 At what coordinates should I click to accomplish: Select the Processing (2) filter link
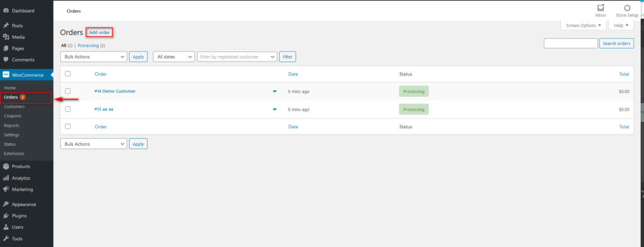click(x=91, y=45)
